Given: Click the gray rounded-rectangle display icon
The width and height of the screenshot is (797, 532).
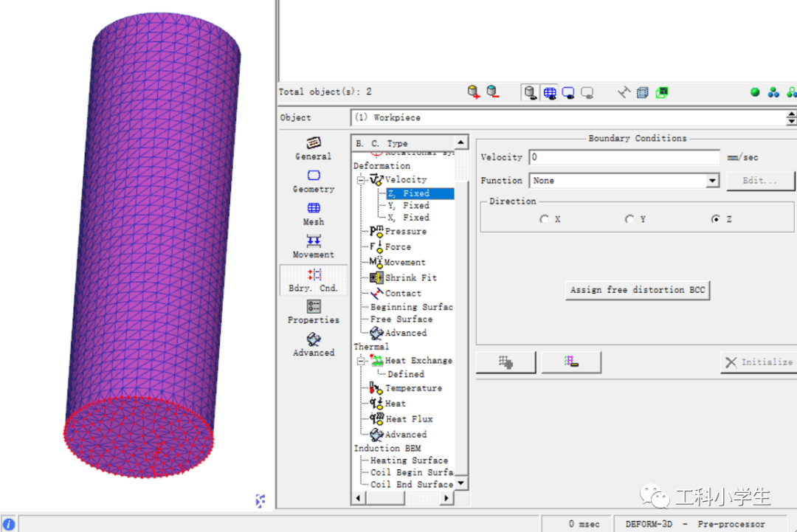Looking at the screenshot, I should 587,93.
